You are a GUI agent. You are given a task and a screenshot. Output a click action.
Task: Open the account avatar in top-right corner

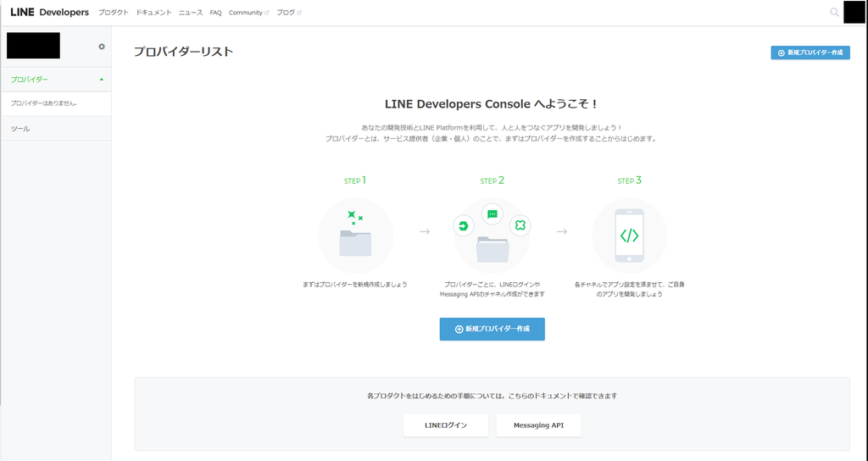[x=854, y=12]
